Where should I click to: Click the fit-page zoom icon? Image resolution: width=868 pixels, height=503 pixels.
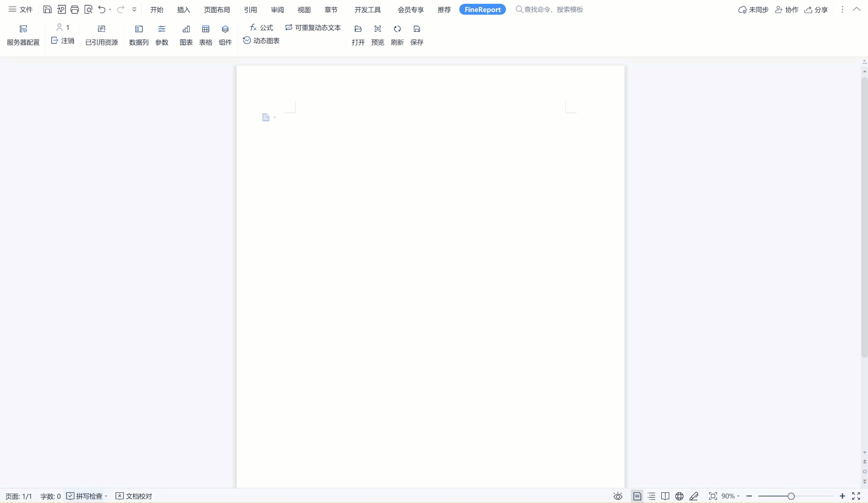pyautogui.click(x=713, y=496)
